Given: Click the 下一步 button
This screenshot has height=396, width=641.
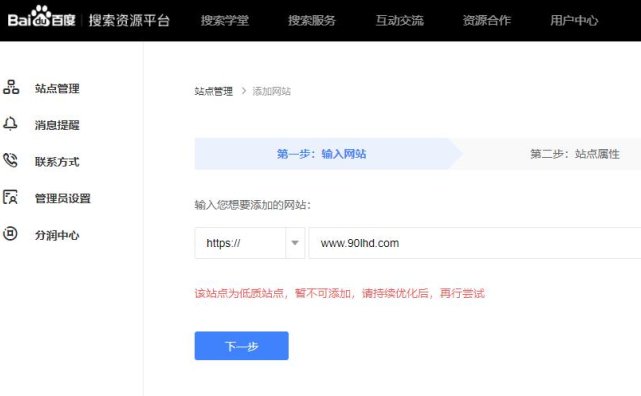Looking at the screenshot, I should [242, 346].
